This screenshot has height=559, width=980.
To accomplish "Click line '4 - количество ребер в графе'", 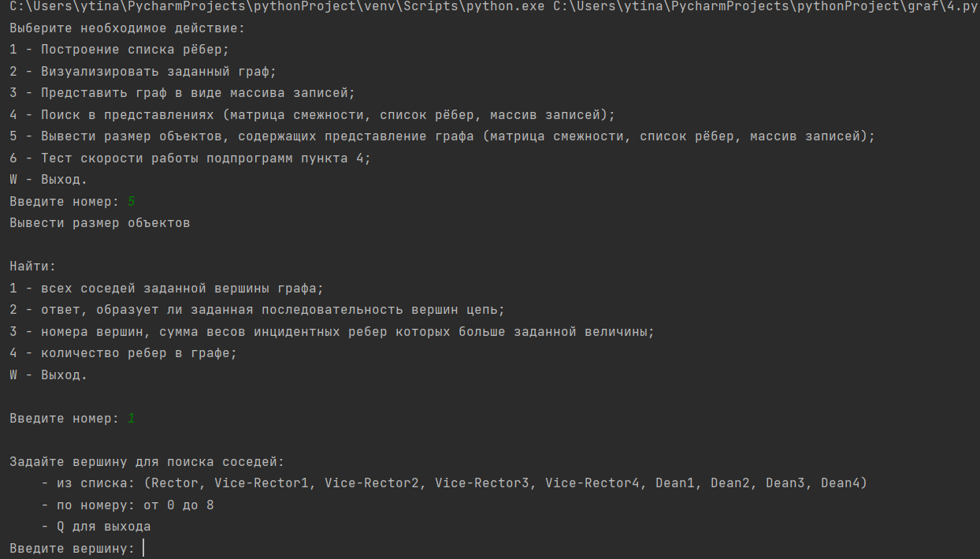I will tap(123, 353).
